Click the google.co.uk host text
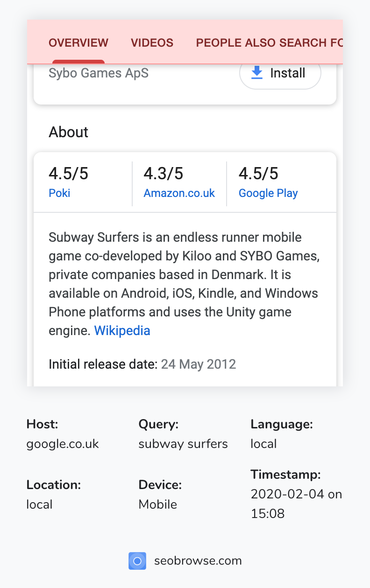370x588 pixels. pos(62,444)
